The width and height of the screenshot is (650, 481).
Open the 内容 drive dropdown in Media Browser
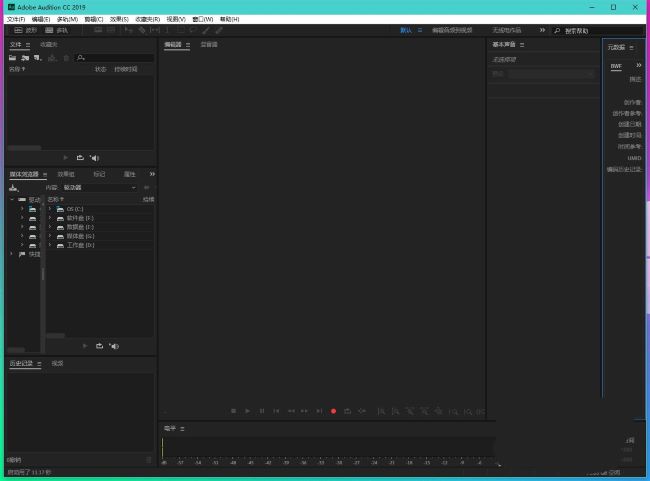pos(100,187)
